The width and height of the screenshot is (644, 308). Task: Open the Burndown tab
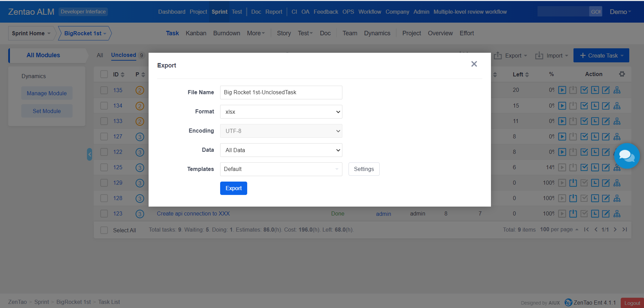tap(226, 33)
